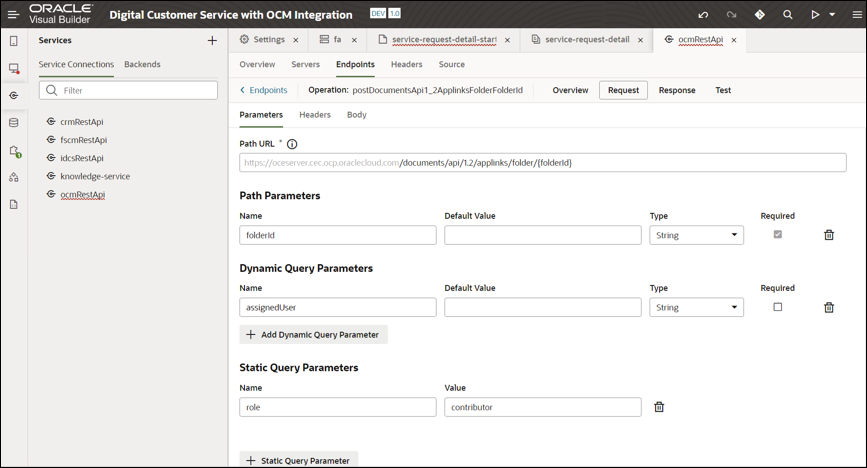Click the services Filter search field
867x468 pixels.
[x=128, y=90]
